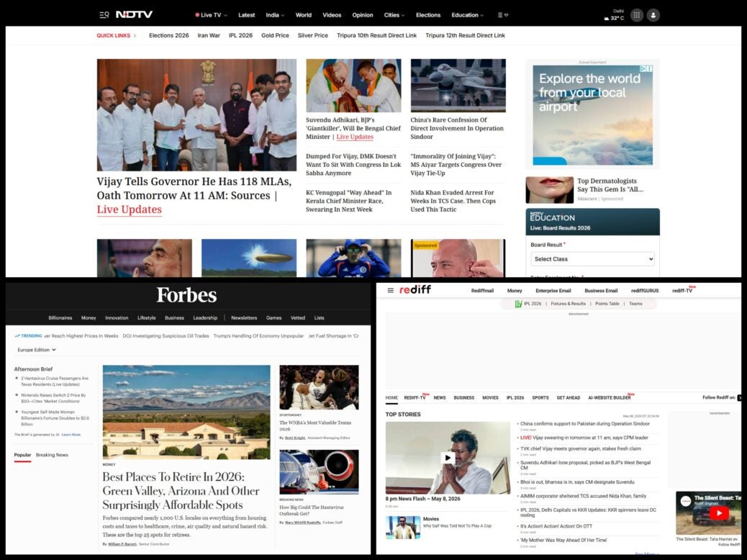Expand NDTV India dropdown

(275, 15)
